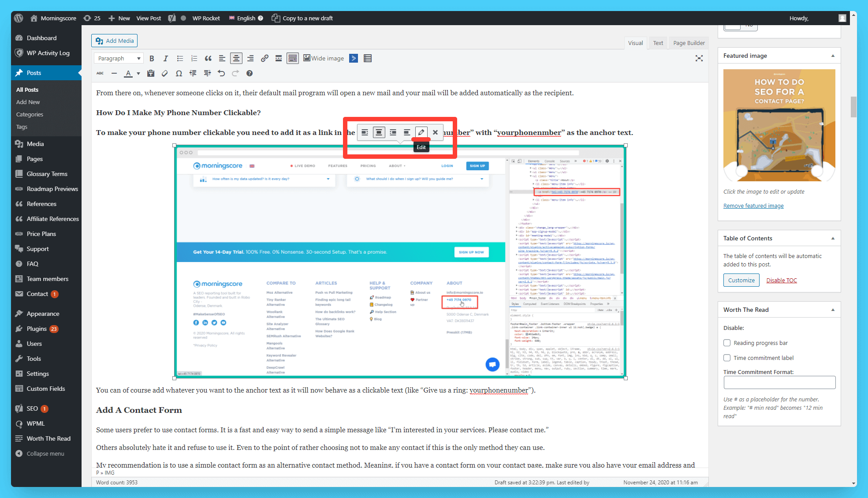Switch to the Page Builder tab
Screen dimensions: 868x498
coord(689,43)
